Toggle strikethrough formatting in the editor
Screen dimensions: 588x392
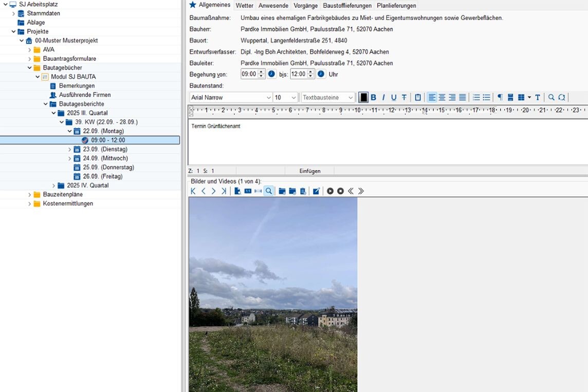(404, 98)
